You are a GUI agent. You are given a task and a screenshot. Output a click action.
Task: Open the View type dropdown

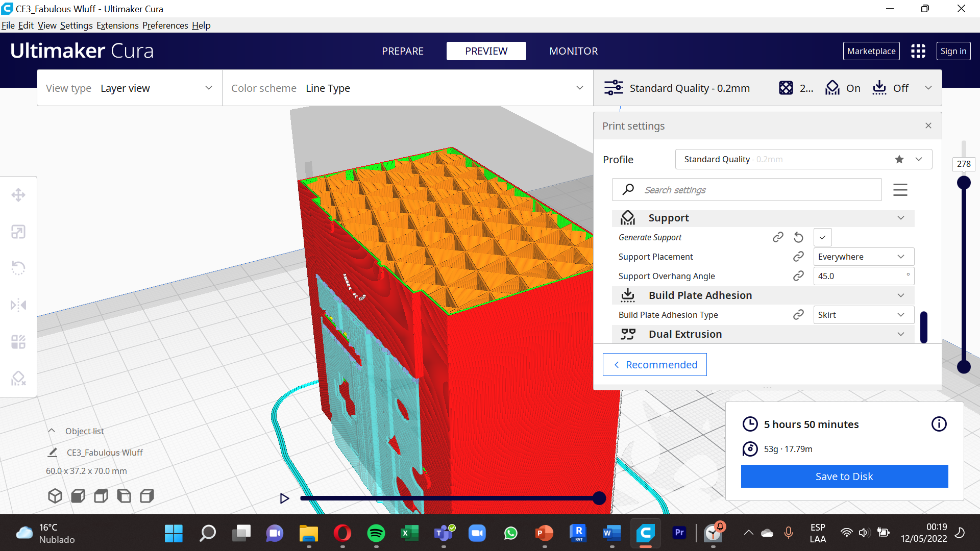(130, 88)
